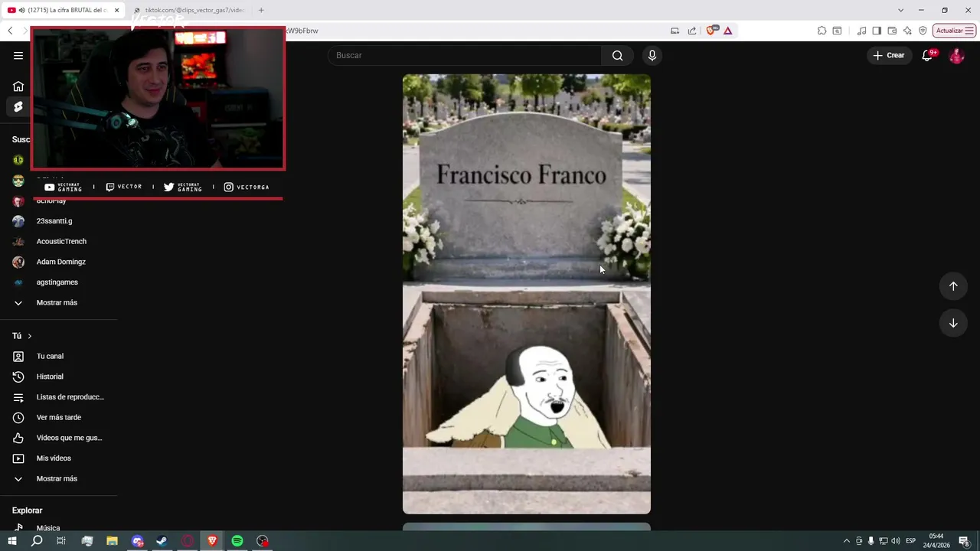The width and height of the screenshot is (980, 551).
Task: Open the YouTube hamburger guide menu
Action: click(18, 55)
